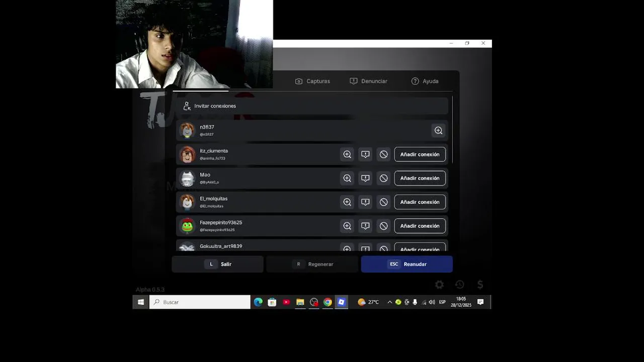Click the itz_ciumenta avatar thumbnail
The image size is (644, 362).
click(187, 154)
